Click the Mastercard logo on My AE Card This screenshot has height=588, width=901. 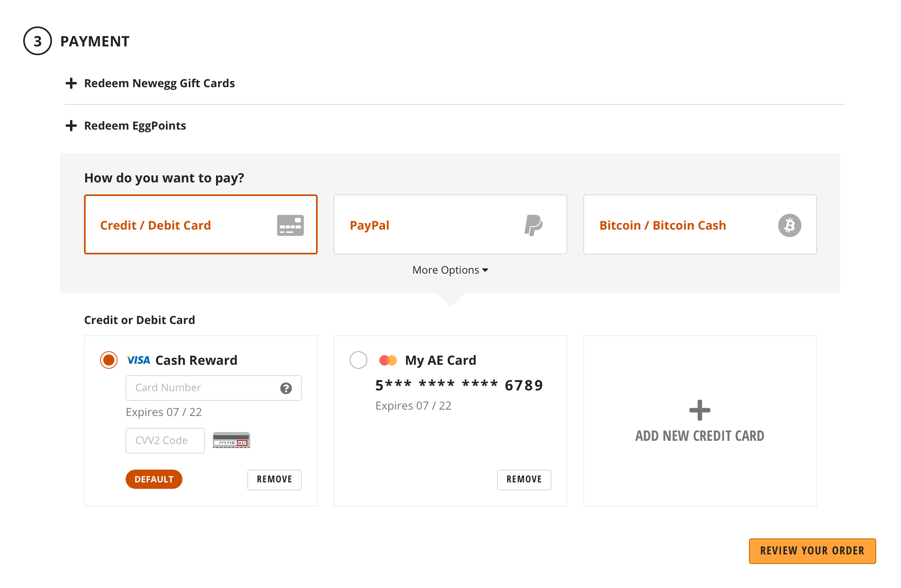point(388,360)
